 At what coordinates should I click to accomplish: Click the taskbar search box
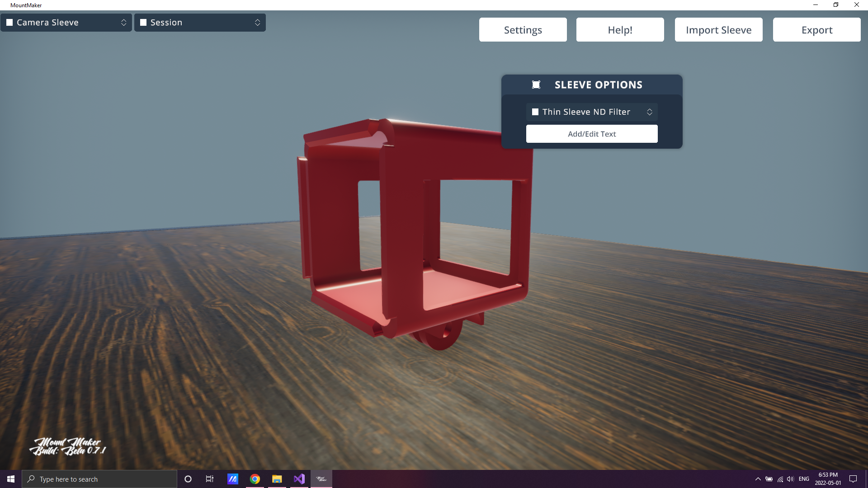click(99, 479)
